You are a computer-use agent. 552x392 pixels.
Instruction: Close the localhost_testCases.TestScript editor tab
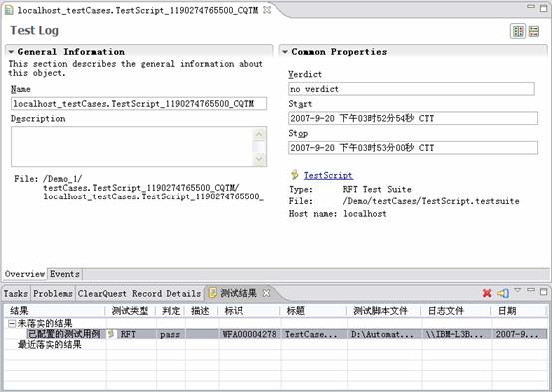pos(267,10)
